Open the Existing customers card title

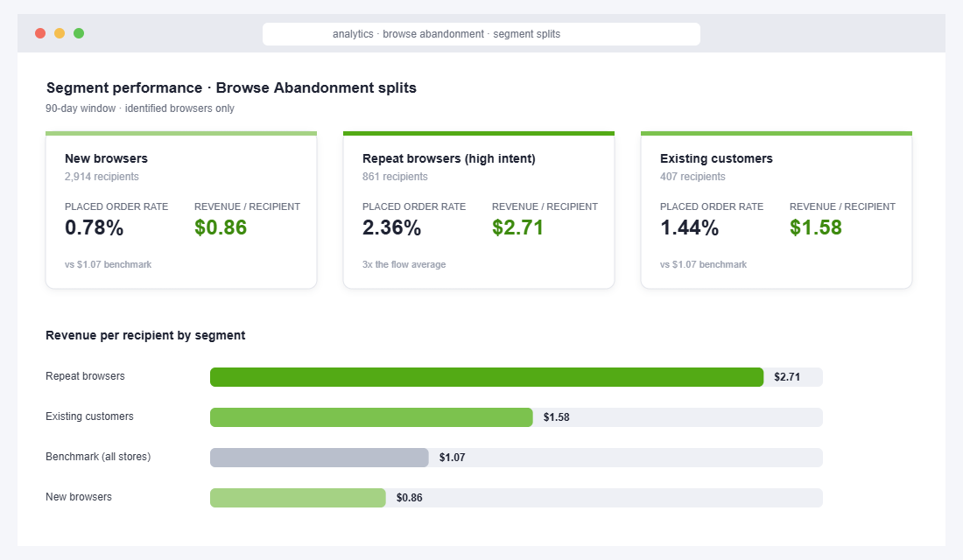click(716, 158)
